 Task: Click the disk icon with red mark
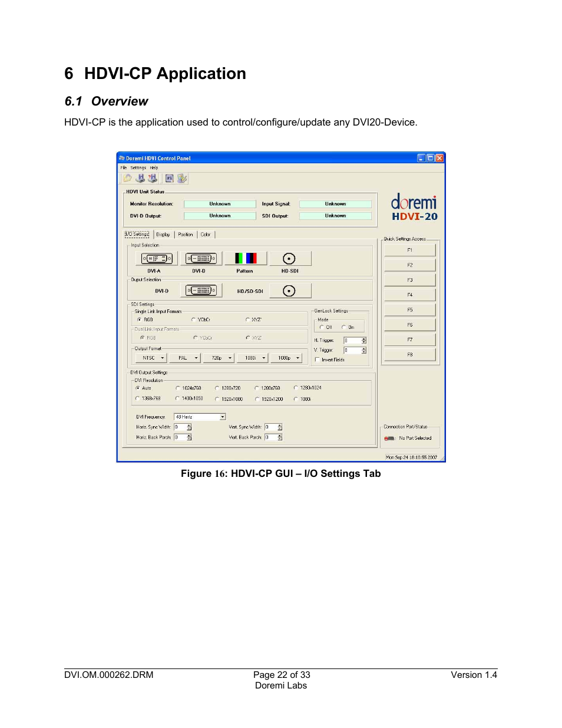coord(153,178)
